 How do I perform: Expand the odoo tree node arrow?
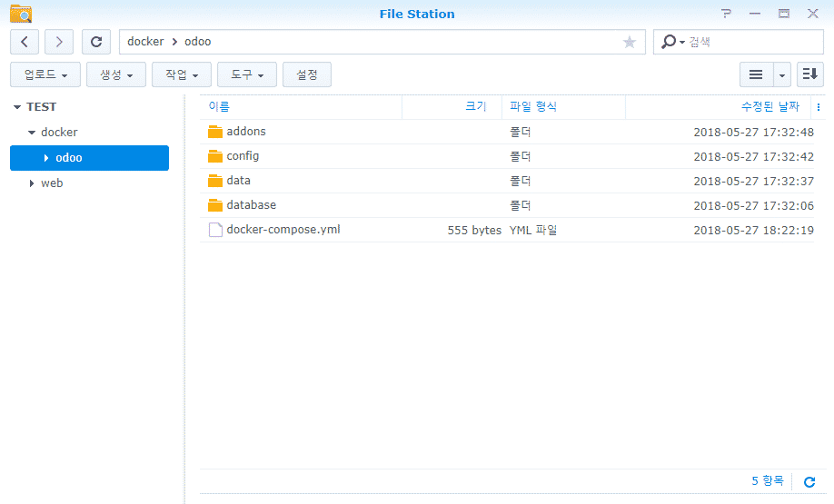click(46, 158)
